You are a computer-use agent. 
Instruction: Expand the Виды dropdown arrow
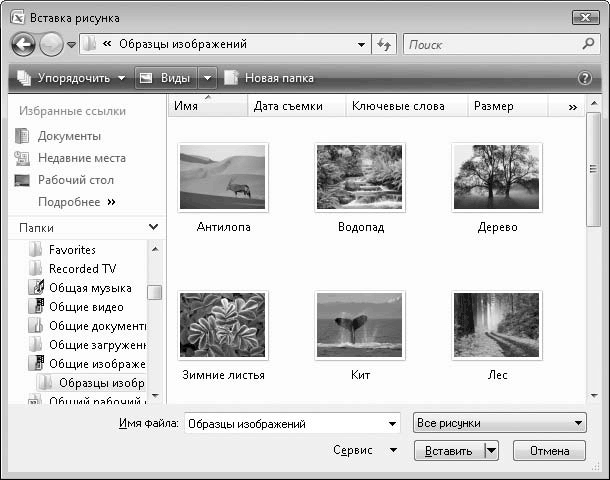[207, 78]
